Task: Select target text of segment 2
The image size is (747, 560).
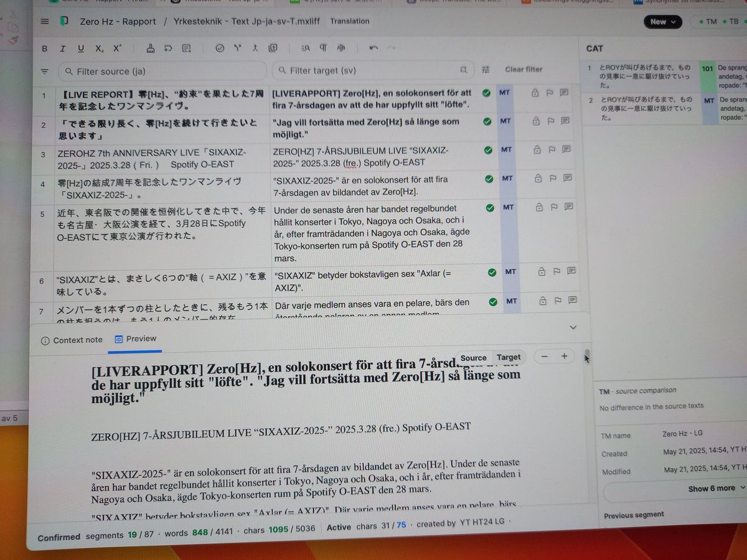Action: 366,128
